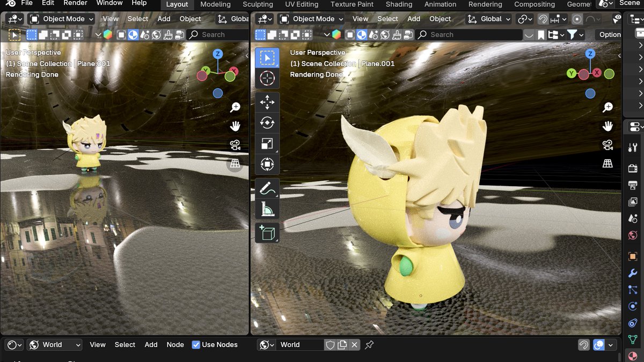
Task: Browse World datablocks dropdown in node header
Action: (x=267, y=345)
